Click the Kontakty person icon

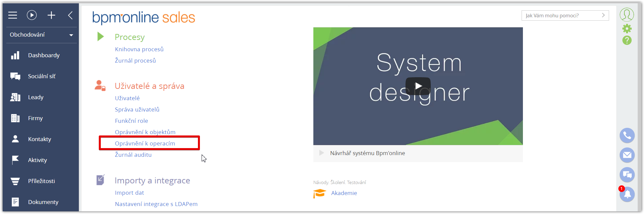(x=15, y=139)
